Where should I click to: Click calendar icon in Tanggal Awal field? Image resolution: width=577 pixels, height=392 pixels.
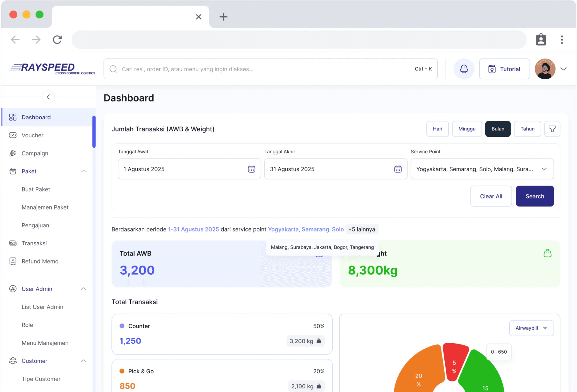251,169
